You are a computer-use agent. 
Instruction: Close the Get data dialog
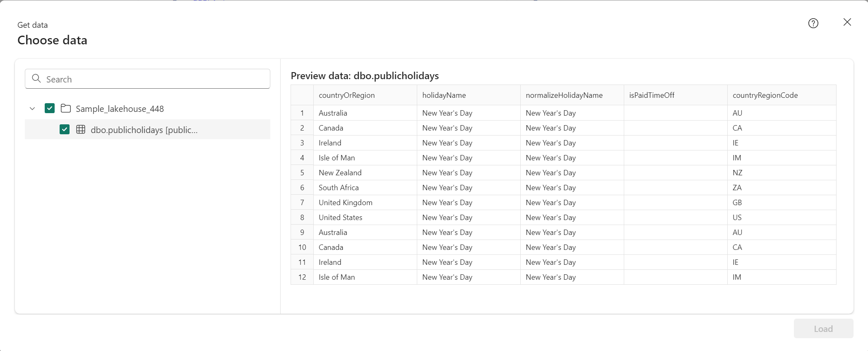pyautogui.click(x=847, y=22)
